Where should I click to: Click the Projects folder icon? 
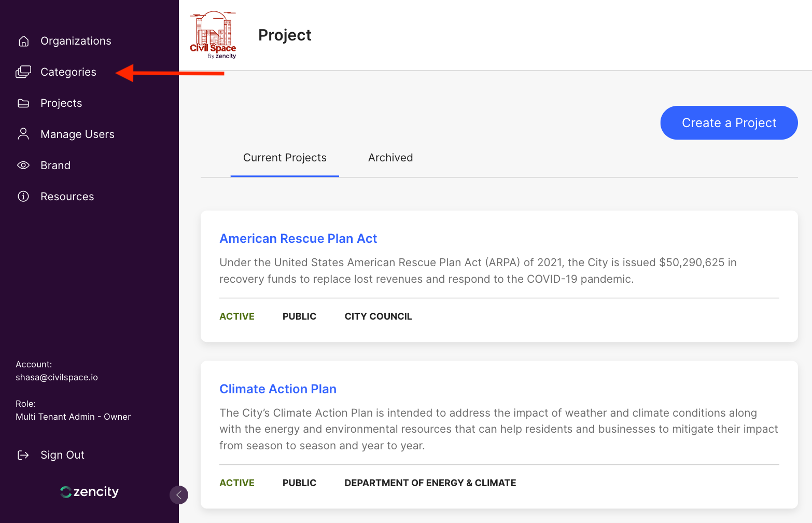(x=23, y=103)
